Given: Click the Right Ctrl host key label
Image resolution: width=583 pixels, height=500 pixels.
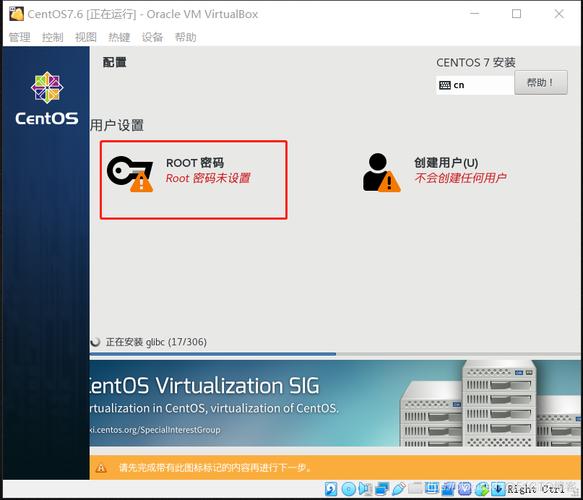Looking at the screenshot, I should point(535,489).
